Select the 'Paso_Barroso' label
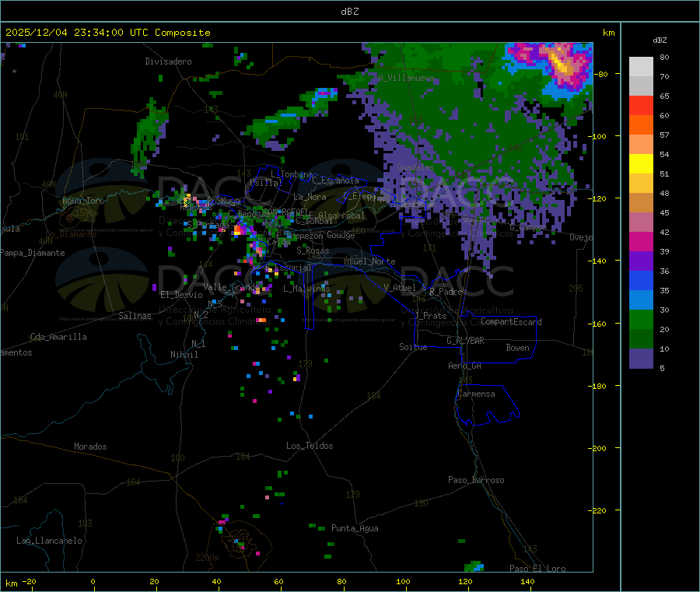The image size is (700, 592). point(476,480)
